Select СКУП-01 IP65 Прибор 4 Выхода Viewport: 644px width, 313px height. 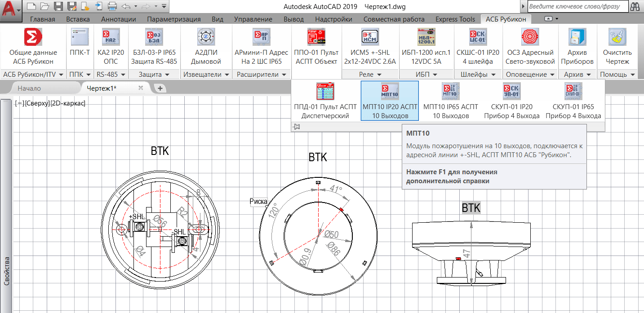click(x=573, y=101)
